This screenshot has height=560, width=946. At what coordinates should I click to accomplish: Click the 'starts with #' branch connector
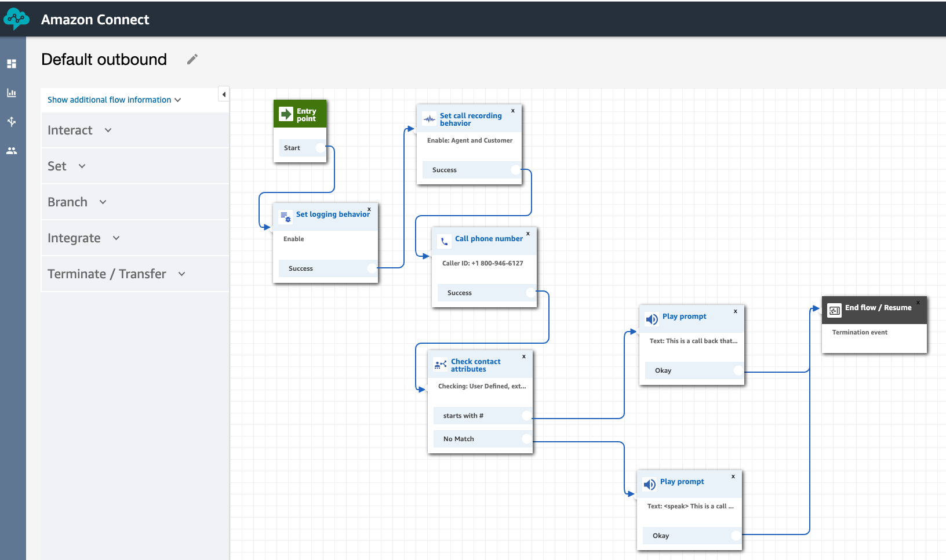tap(527, 416)
